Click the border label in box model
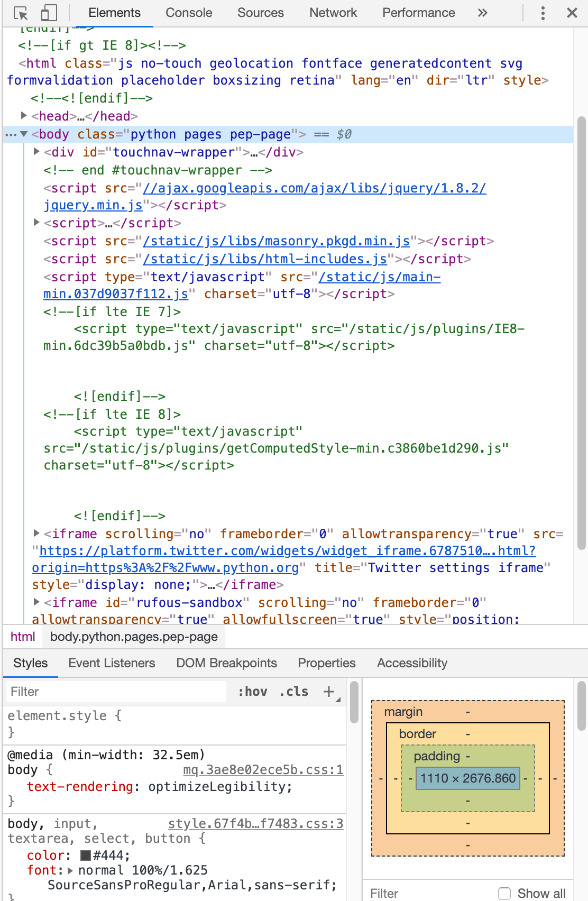 (417, 734)
